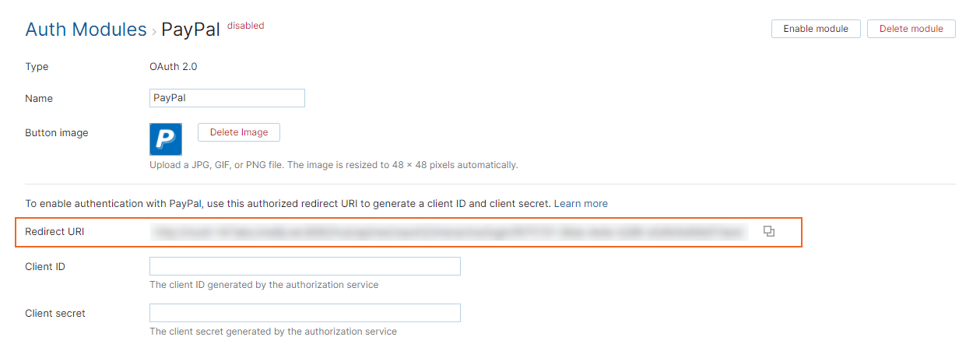
Task: Click the breadcrumb chevron separator
Action: pyautogui.click(x=153, y=32)
